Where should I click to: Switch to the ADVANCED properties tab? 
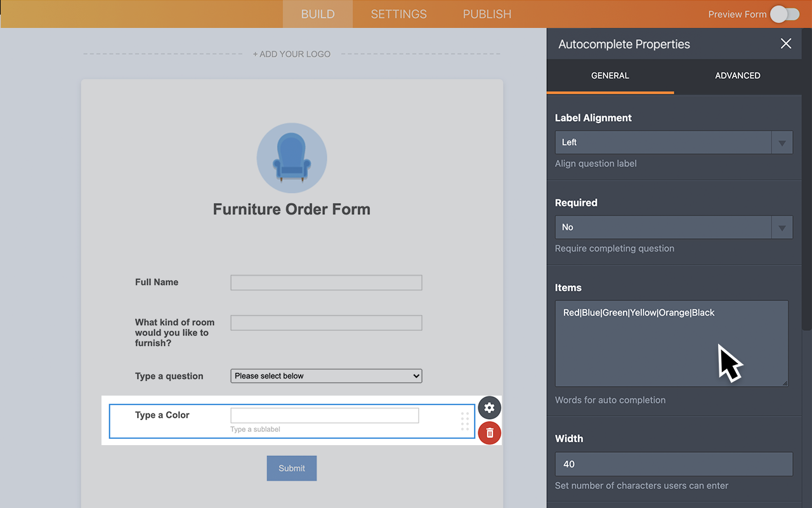point(738,76)
